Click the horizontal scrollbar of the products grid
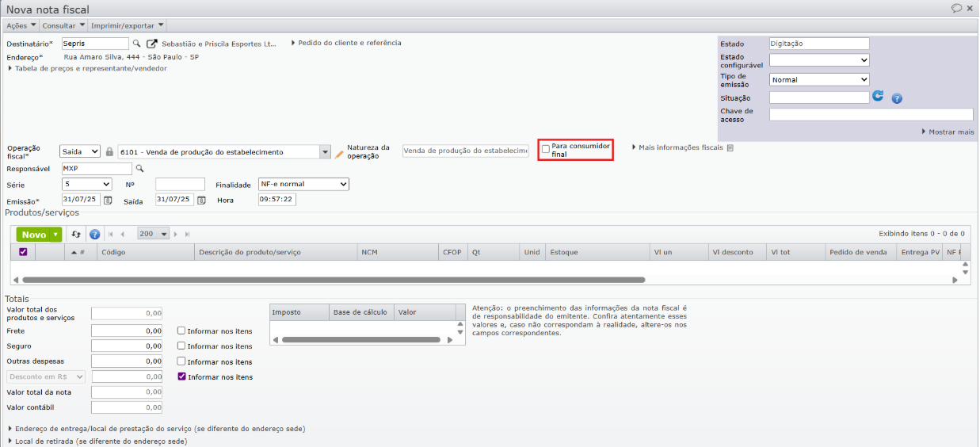The width and height of the screenshot is (980, 447). (334, 280)
